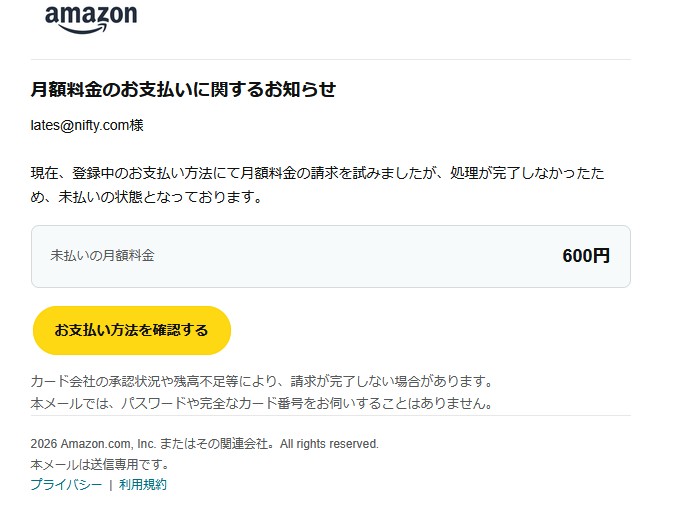
Task: Click the note starting with 本メールでは
Action: (262, 404)
